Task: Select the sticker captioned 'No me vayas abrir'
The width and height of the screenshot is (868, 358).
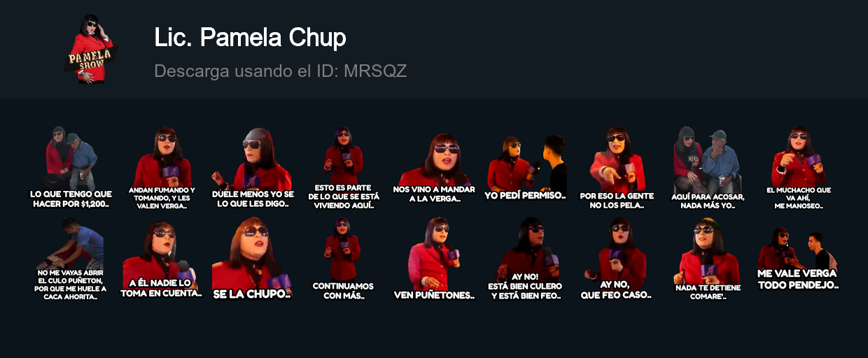Action: (x=70, y=259)
